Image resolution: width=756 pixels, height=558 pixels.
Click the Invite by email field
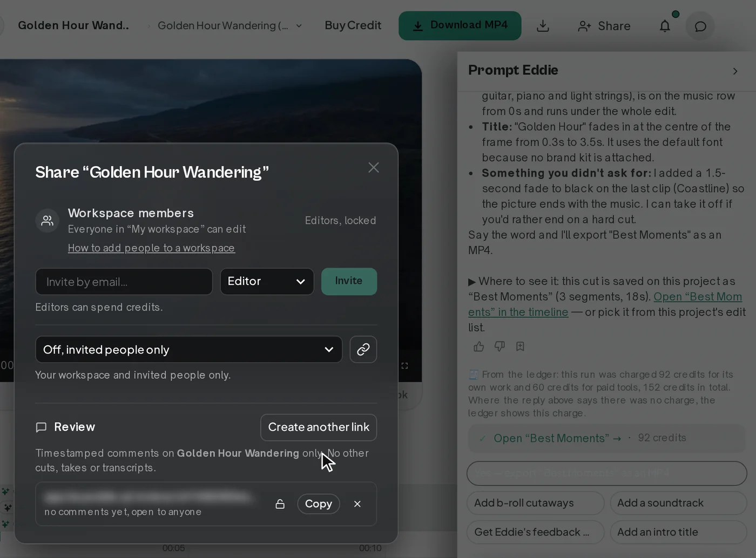click(x=124, y=281)
